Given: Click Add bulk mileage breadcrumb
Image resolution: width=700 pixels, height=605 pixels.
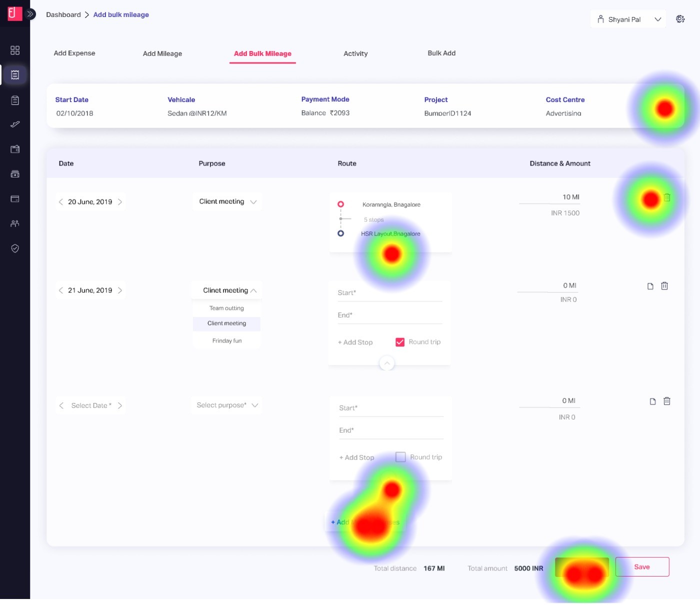Looking at the screenshot, I should (121, 14).
